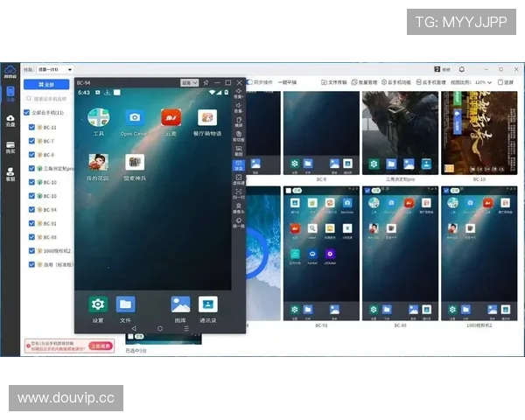Open the Open Camera app icon
Screen dimensions: 525x420
click(x=134, y=117)
